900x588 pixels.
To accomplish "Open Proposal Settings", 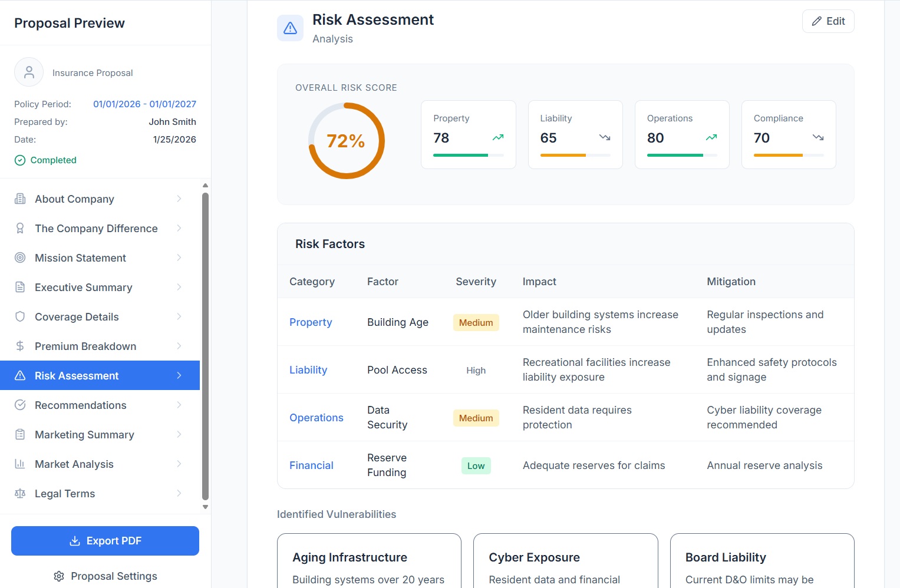I will (x=105, y=576).
